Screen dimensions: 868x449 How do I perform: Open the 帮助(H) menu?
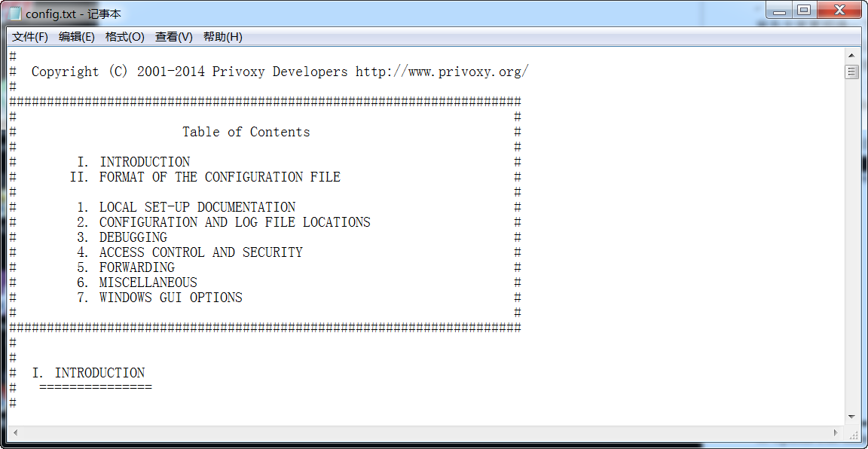[x=223, y=37]
